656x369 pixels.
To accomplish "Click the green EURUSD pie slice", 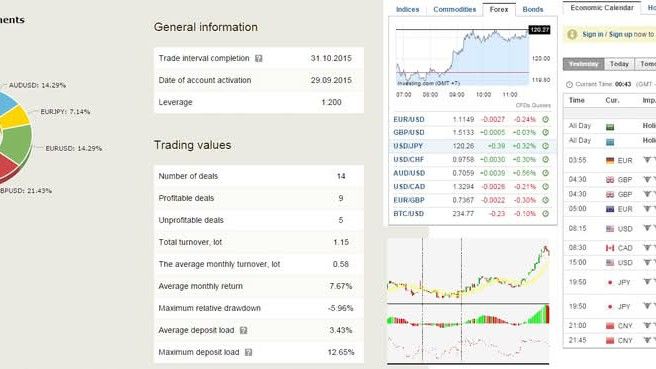I will pos(18,142).
